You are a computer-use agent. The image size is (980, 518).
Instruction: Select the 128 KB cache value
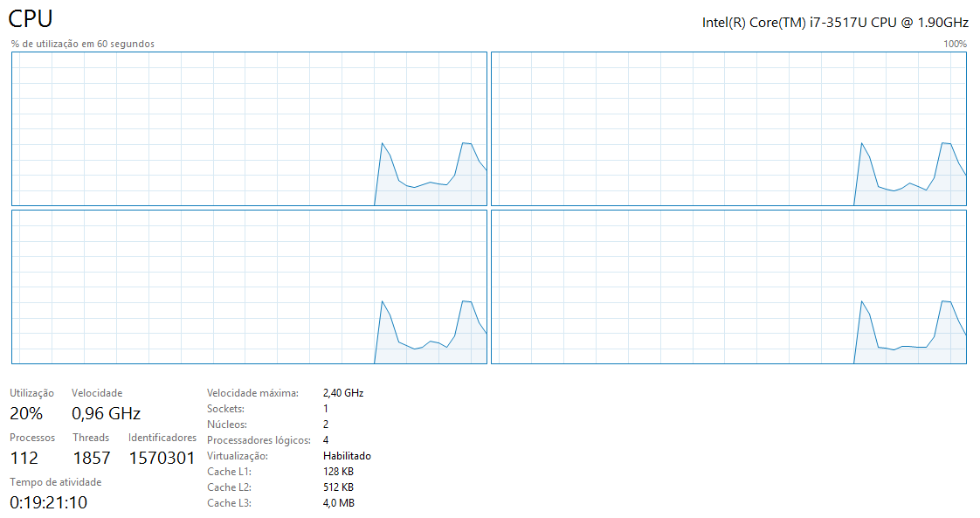[338, 472]
